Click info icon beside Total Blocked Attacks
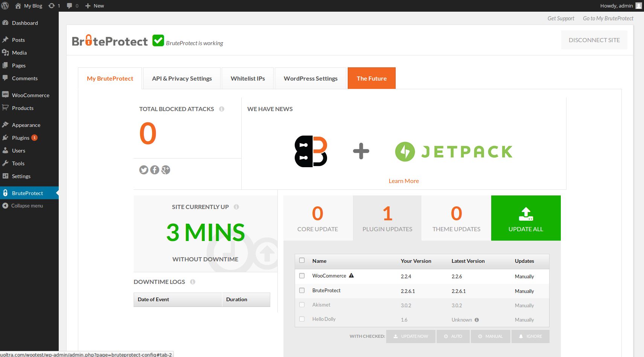The height and width of the screenshot is (357, 644). coord(222,109)
